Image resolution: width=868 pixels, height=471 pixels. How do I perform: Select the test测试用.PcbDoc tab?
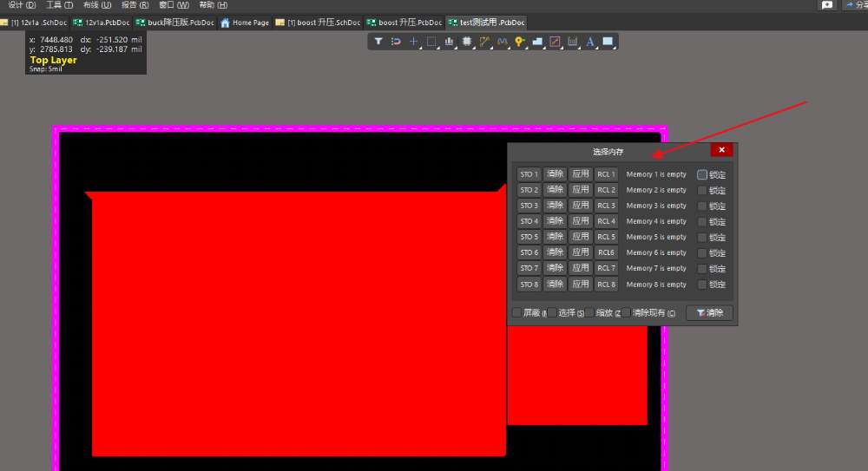click(487, 23)
